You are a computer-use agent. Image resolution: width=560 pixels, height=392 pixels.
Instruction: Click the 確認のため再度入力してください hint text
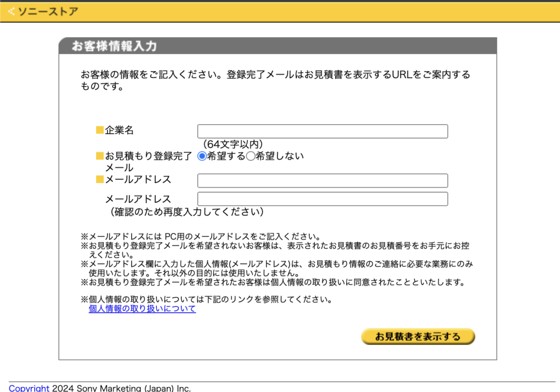coord(187,212)
